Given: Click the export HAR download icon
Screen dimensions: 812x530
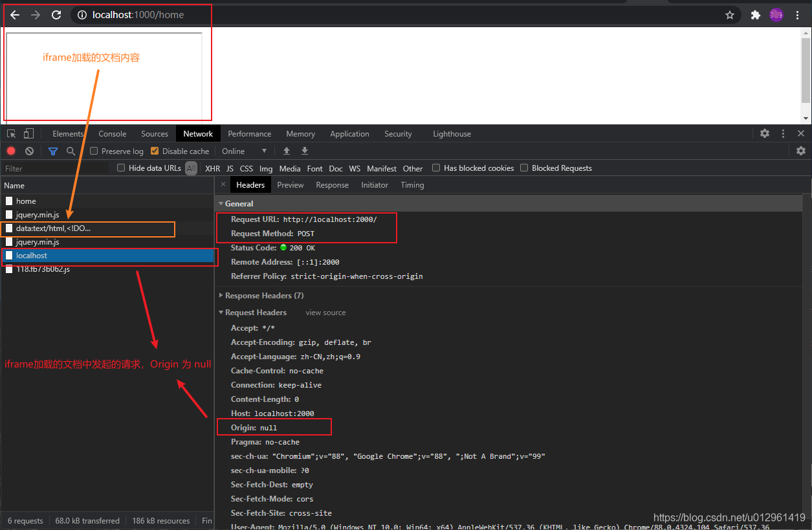Looking at the screenshot, I should coord(305,151).
